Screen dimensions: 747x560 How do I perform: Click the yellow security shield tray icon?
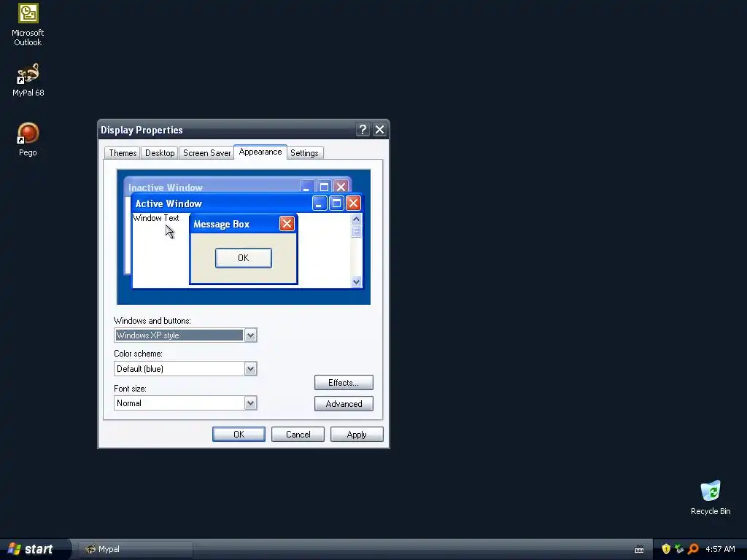click(x=666, y=549)
